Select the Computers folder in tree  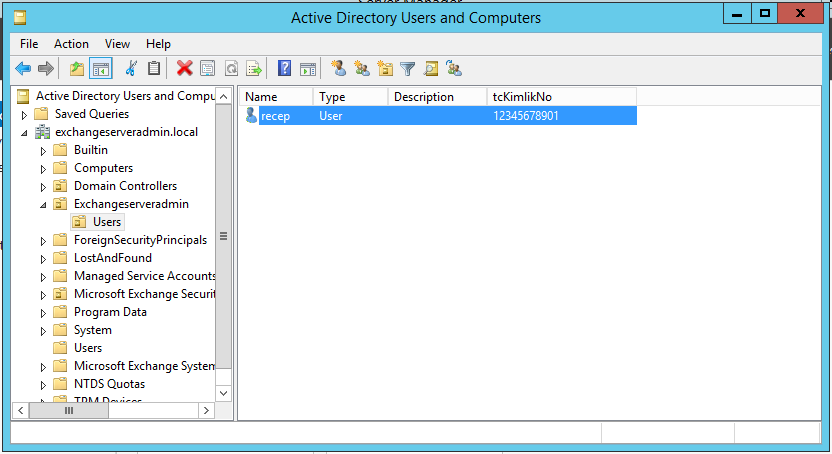(x=103, y=168)
